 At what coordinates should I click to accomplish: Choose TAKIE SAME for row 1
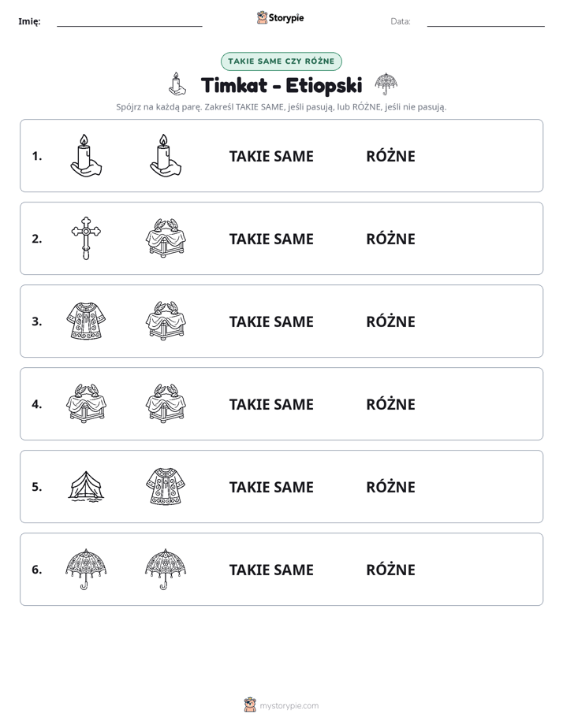[x=271, y=156]
